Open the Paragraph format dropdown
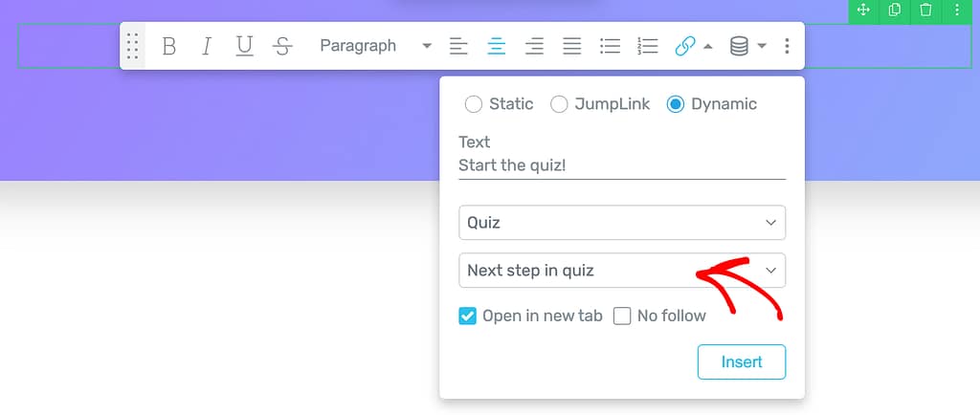The width and height of the screenshot is (980, 415). coord(374,46)
